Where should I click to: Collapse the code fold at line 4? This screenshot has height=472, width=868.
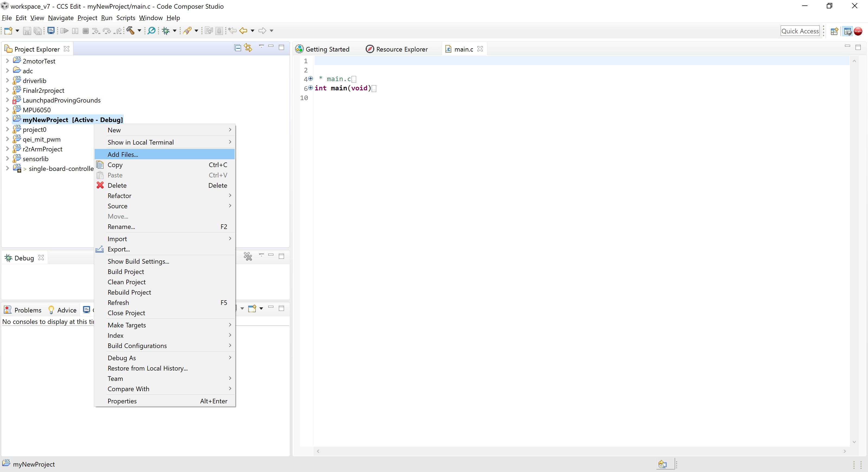[x=311, y=79]
